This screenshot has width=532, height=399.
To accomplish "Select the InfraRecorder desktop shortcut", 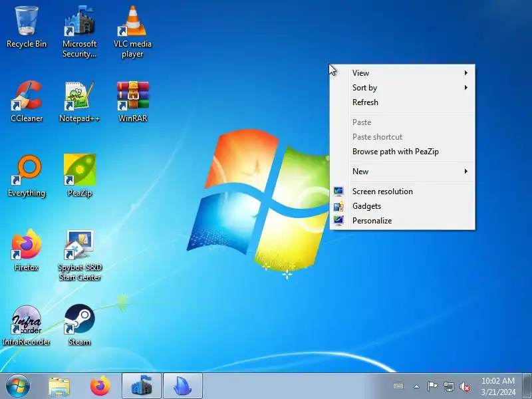I will 27,325.
